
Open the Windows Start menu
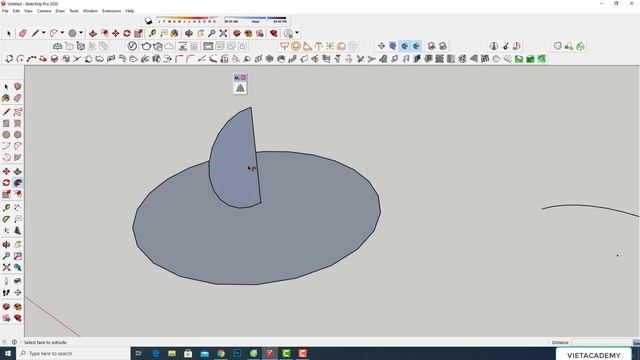7,353
